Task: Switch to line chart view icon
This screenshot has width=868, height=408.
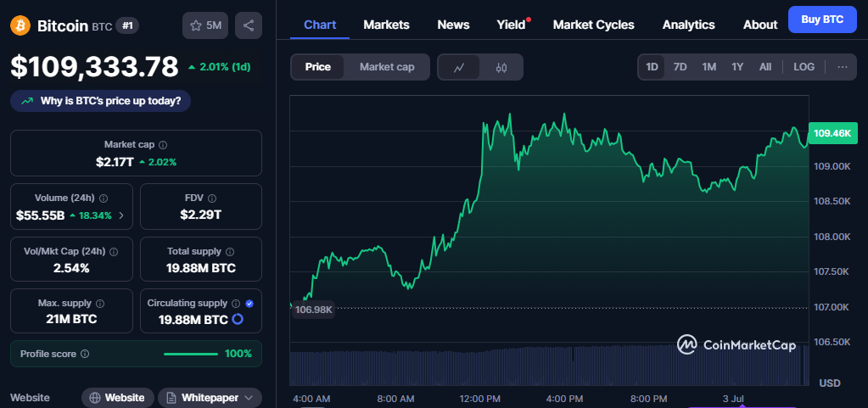Action: tap(459, 67)
